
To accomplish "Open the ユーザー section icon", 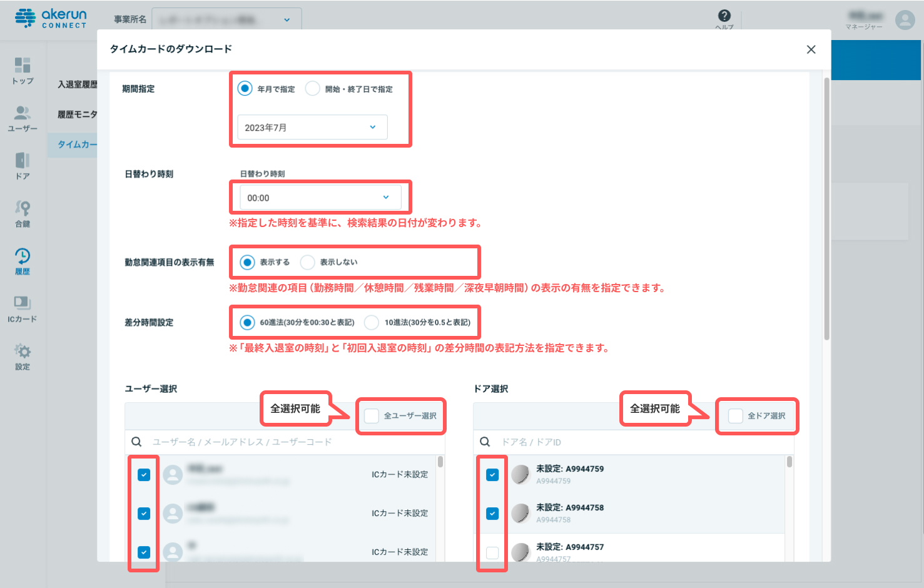I will tap(23, 113).
